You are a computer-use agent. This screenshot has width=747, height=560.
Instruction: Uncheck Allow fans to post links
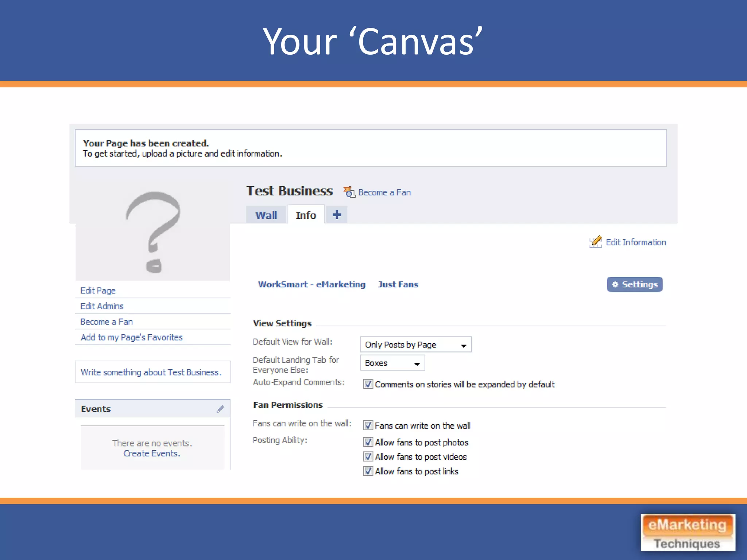click(368, 471)
